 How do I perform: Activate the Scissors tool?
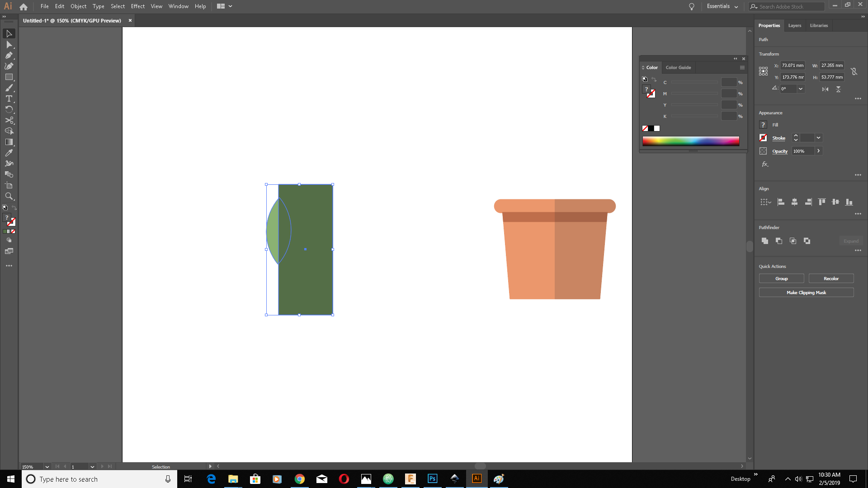9,120
